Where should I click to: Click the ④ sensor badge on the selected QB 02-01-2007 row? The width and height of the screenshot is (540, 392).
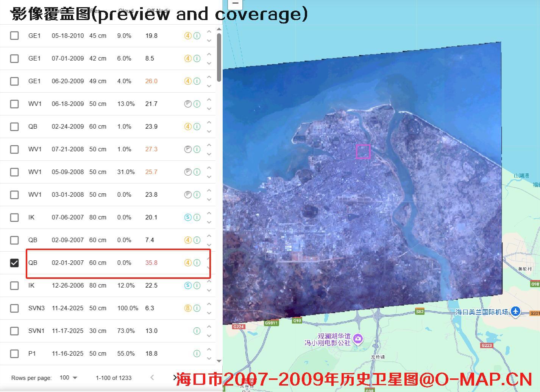pyautogui.click(x=188, y=263)
